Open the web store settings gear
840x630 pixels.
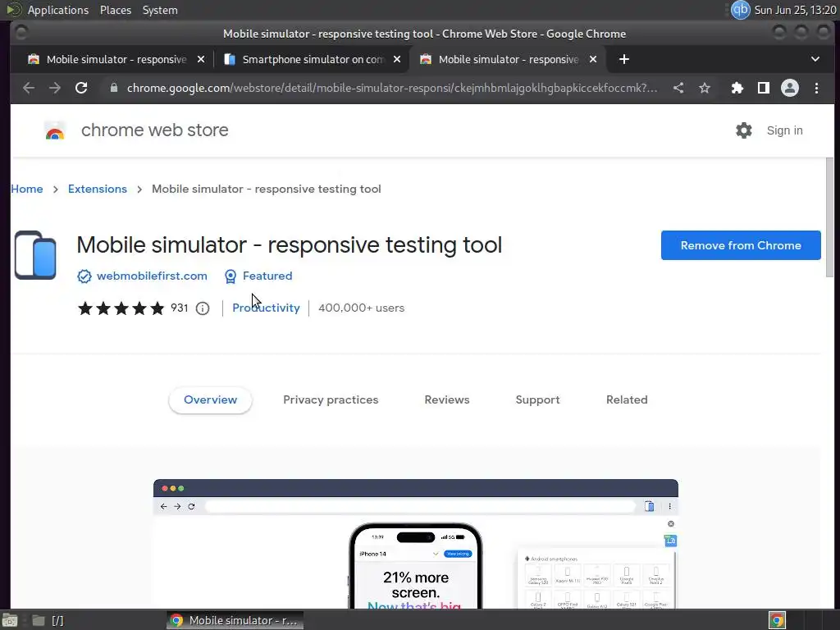pyautogui.click(x=743, y=130)
